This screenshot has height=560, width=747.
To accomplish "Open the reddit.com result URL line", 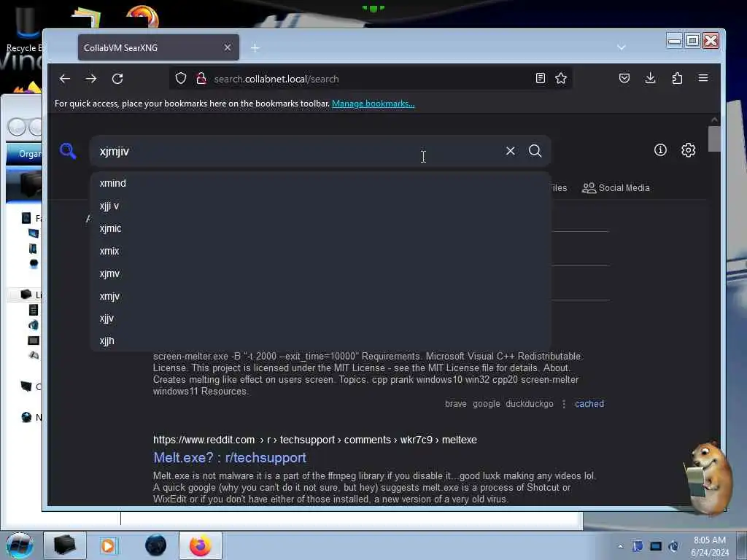I will pos(315,440).
